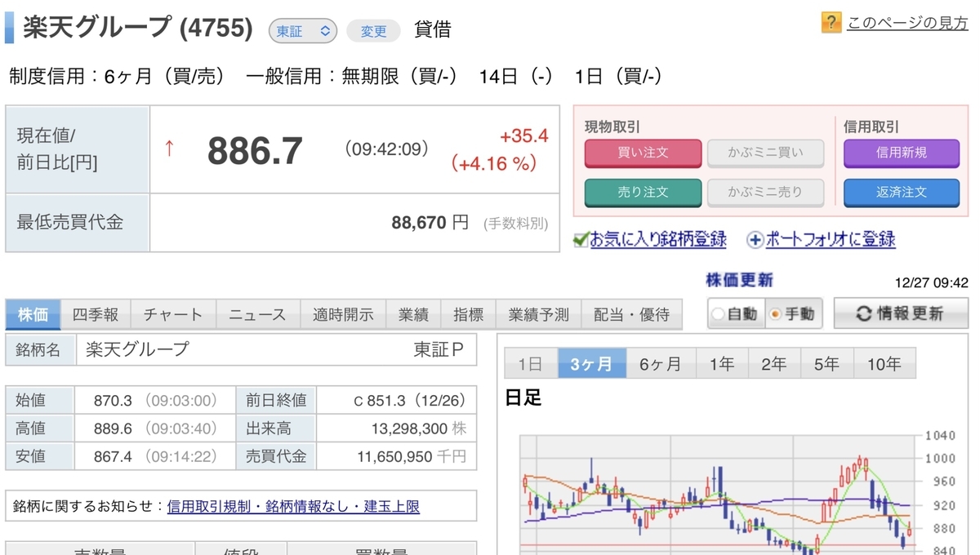980x555 pixels.
Task: Switch to the 配当・優待 tab
Action: point(631,314)
